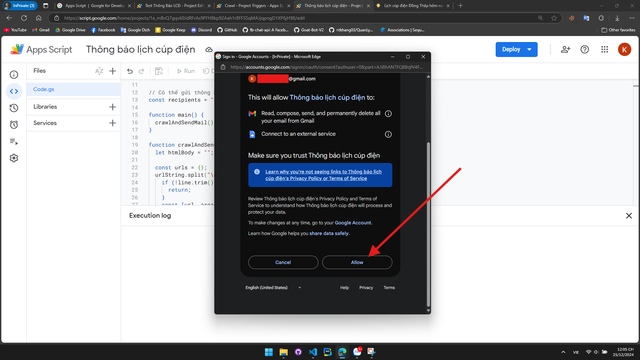The image size is (640, 360).
Task: Show info for external service permission
Action: (388, 134)
